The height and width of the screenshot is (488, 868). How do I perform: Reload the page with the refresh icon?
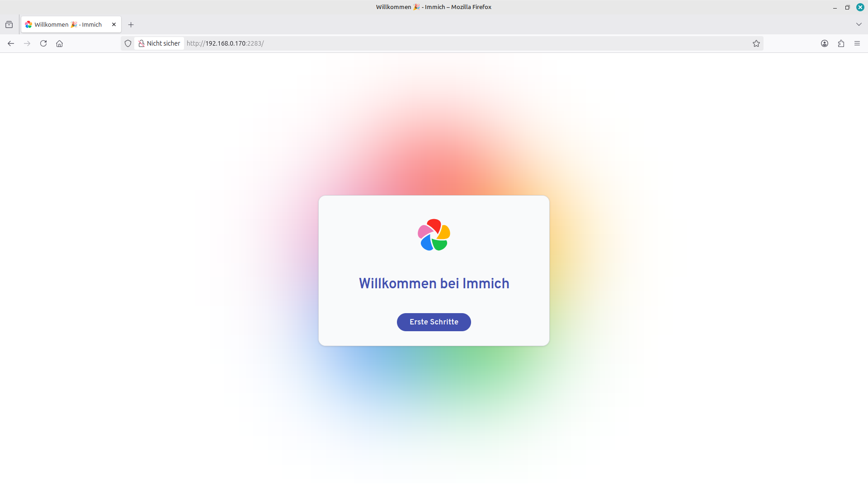click(x=43, y=43)
